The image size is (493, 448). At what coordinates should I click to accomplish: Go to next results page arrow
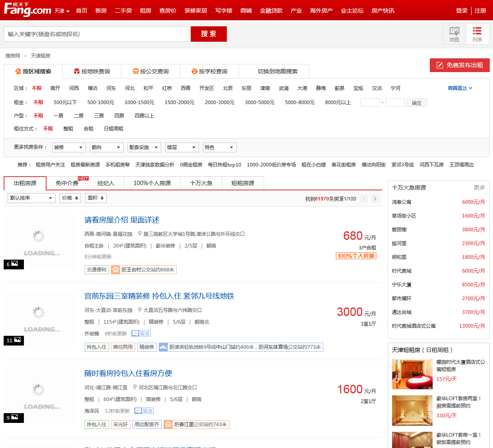click(375, 198)
